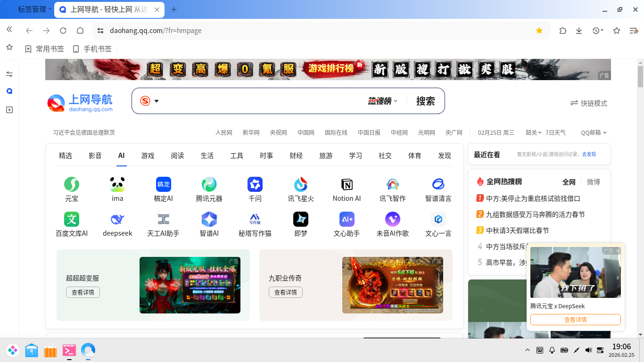
Task: Open hot search 中方:美停止为重启核试验找借口
Action: (533, 198)
